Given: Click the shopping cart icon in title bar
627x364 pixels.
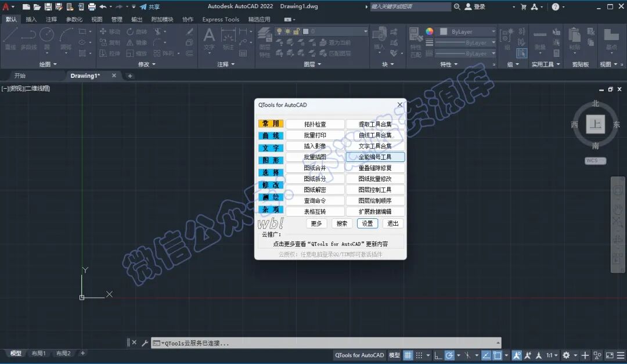Looking at the screenshot, I should pyautogui.click(x=524, y=7).
